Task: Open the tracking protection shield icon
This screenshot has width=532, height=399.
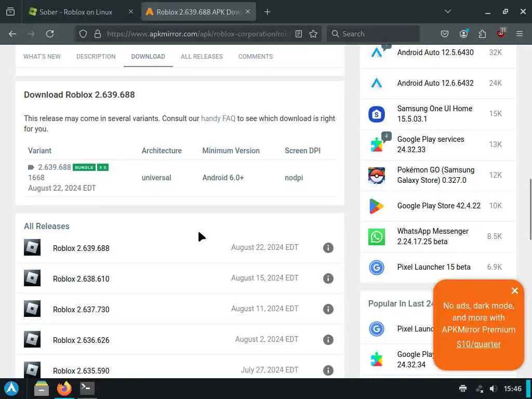Action: tap(83, 34)
